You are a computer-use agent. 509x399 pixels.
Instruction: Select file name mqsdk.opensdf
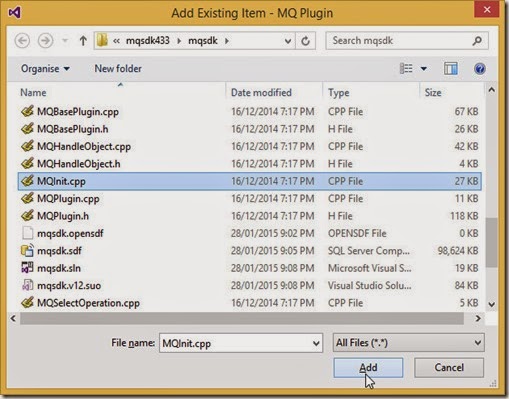point(70,233)
